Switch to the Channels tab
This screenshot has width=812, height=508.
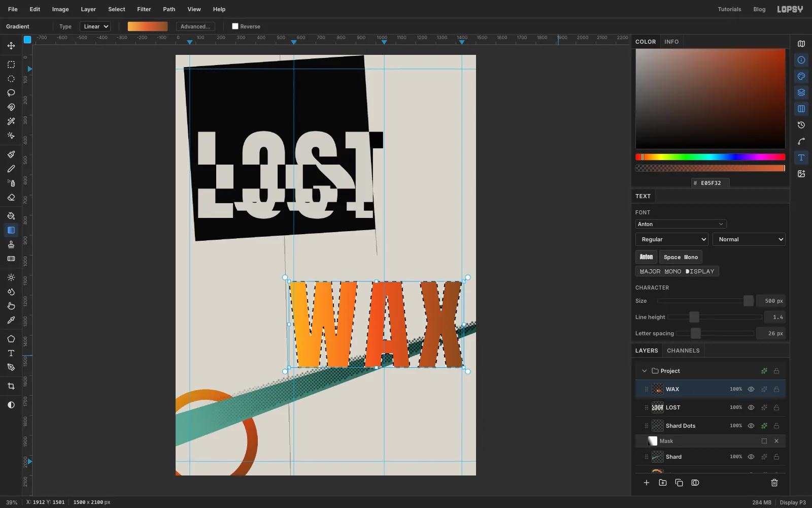pyautogui.click(x=683, y=351)
